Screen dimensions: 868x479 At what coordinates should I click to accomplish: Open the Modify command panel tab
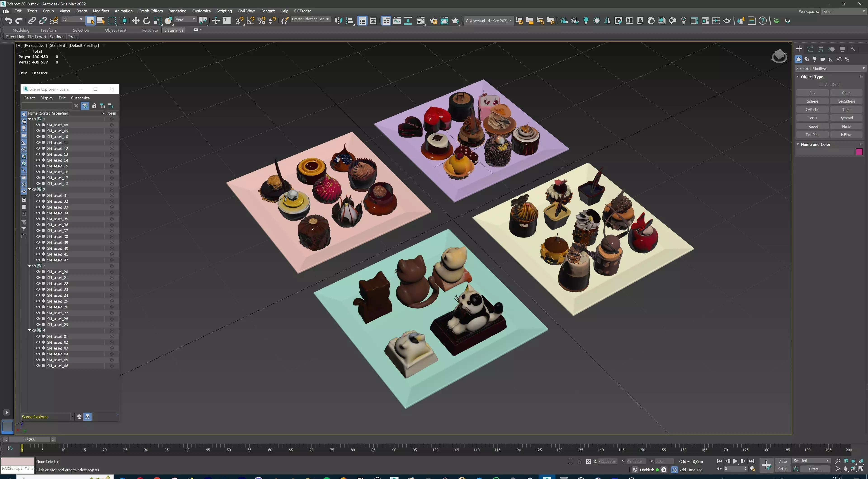tap(810, 49)
